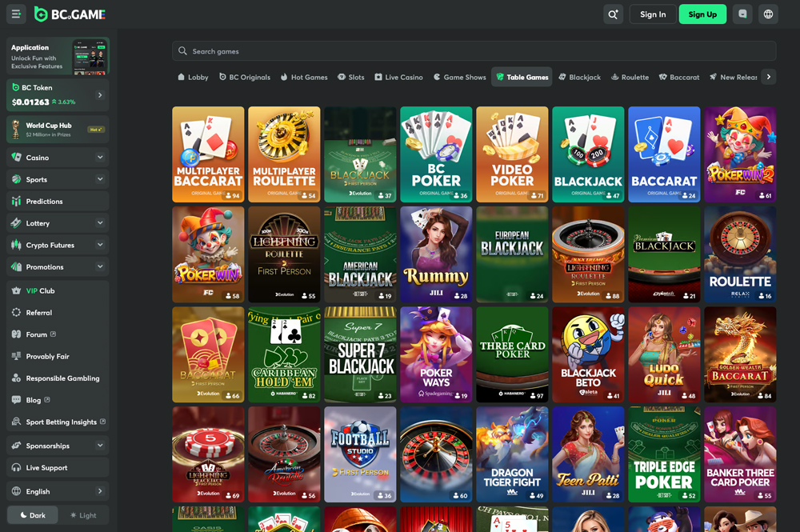The image size is (800, 532).
Task: Click the Sign Up button
Action: pyautogui.click(x=702, y=14)
